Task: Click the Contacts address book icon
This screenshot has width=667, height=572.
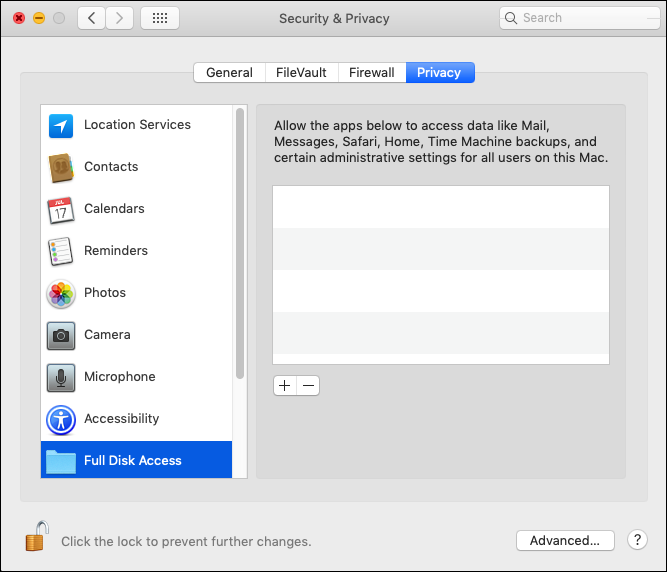Action: pos(61,168)
